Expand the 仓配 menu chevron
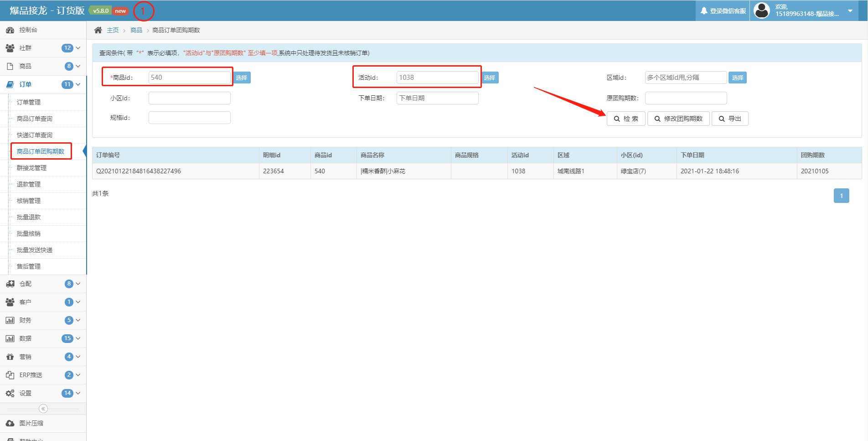868x441 pixels. point(78,284)
